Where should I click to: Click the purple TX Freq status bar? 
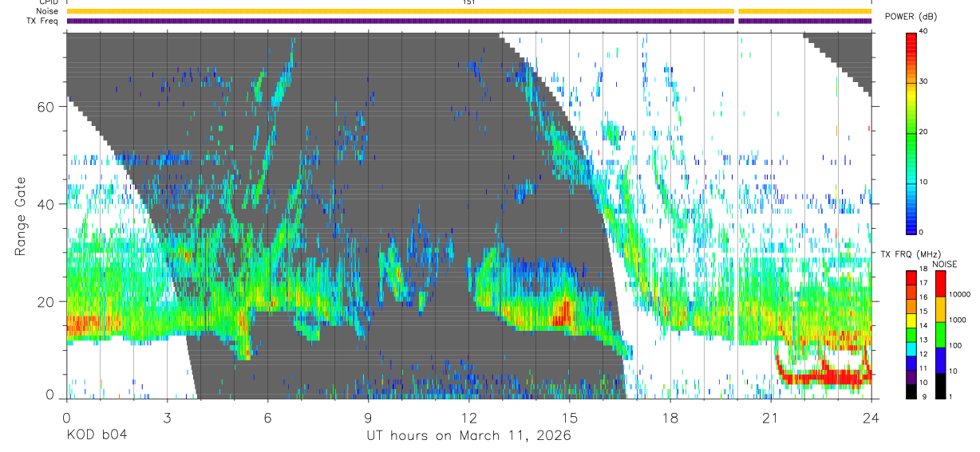click(x=468, y=21)
